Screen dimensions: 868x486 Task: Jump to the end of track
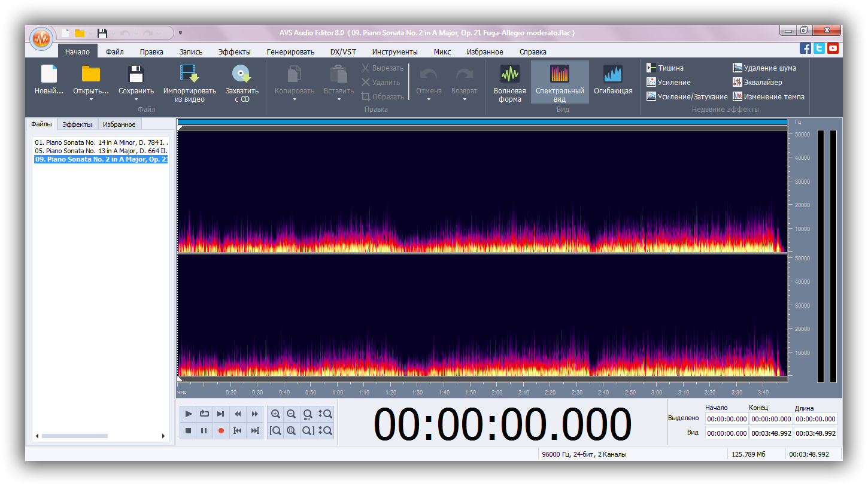pos(255,430)
